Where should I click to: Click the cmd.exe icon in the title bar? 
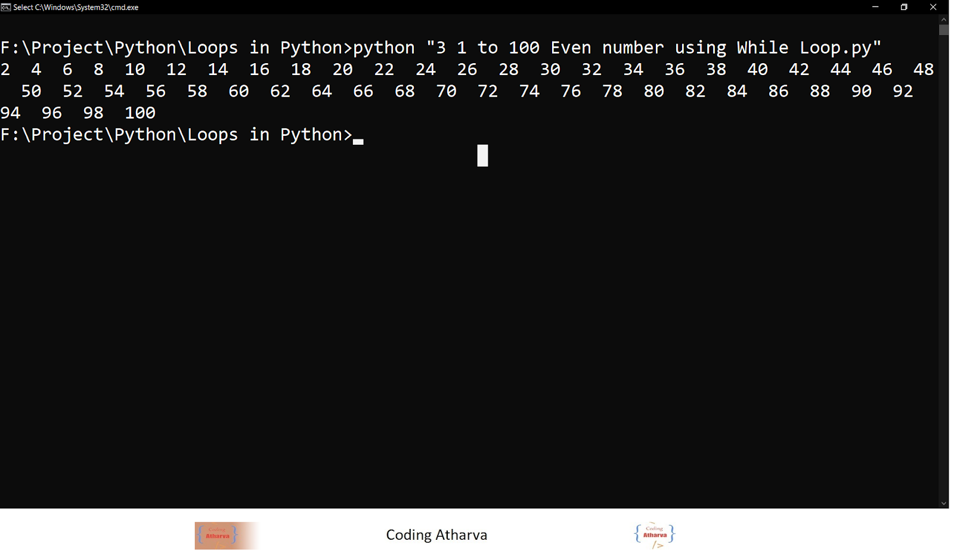(7, 7)
